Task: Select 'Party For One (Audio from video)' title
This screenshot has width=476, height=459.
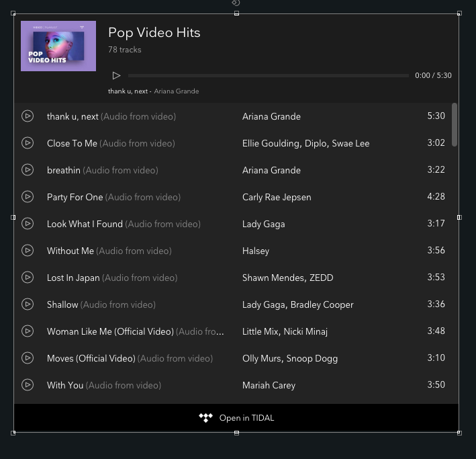Action: pyautogui.click(x=114, y=197)
